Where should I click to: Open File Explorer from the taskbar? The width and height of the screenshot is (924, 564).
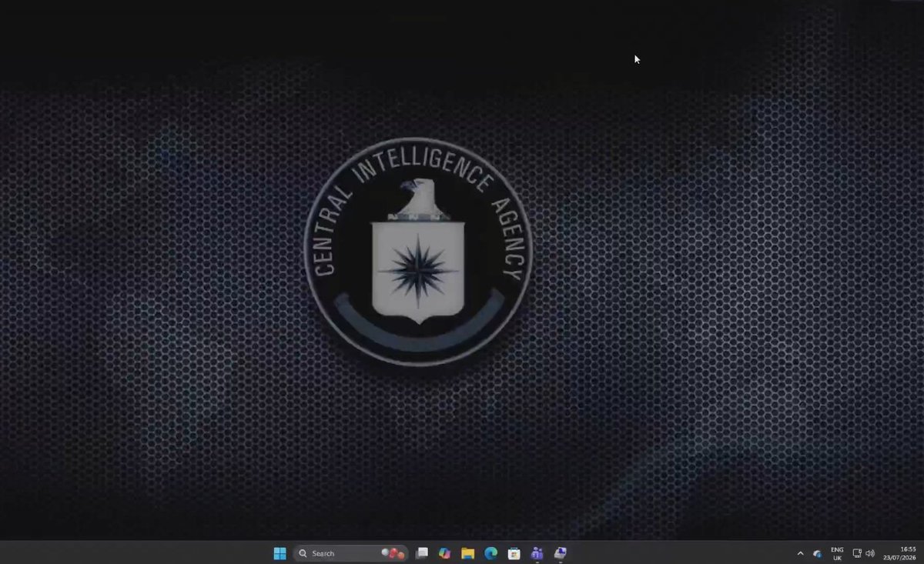click(x=467, y=553)
